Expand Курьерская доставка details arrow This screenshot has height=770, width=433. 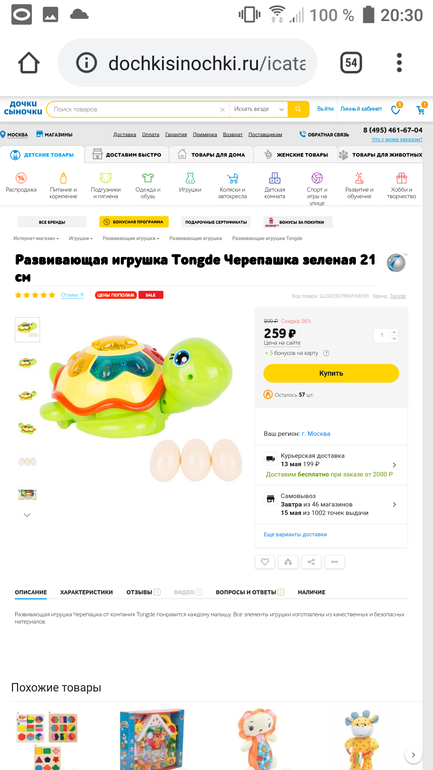[394, 465]
